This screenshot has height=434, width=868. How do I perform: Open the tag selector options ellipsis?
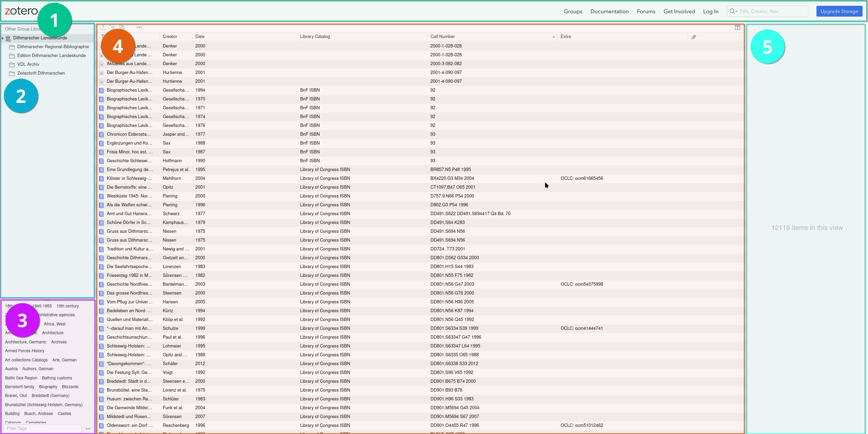pos(88,429)
